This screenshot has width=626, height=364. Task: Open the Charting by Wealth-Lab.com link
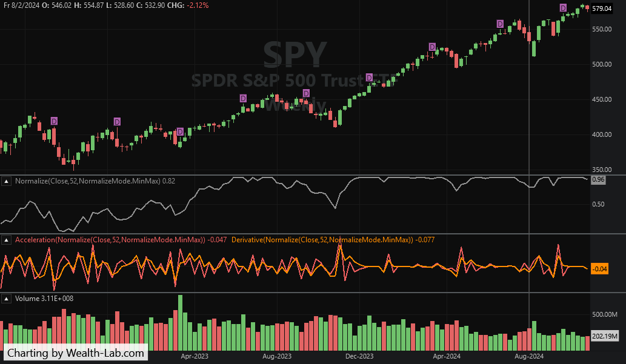click(x=76, y=353)
